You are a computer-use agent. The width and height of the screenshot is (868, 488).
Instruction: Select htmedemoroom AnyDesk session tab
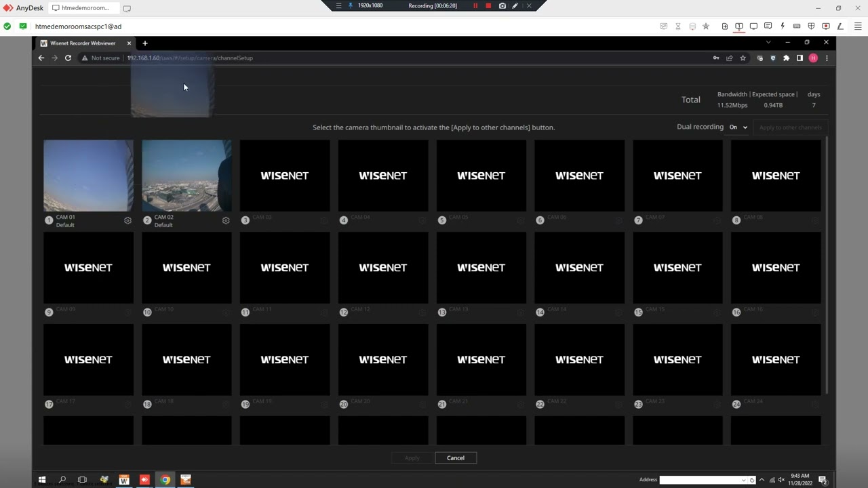[x=85, y=8]
